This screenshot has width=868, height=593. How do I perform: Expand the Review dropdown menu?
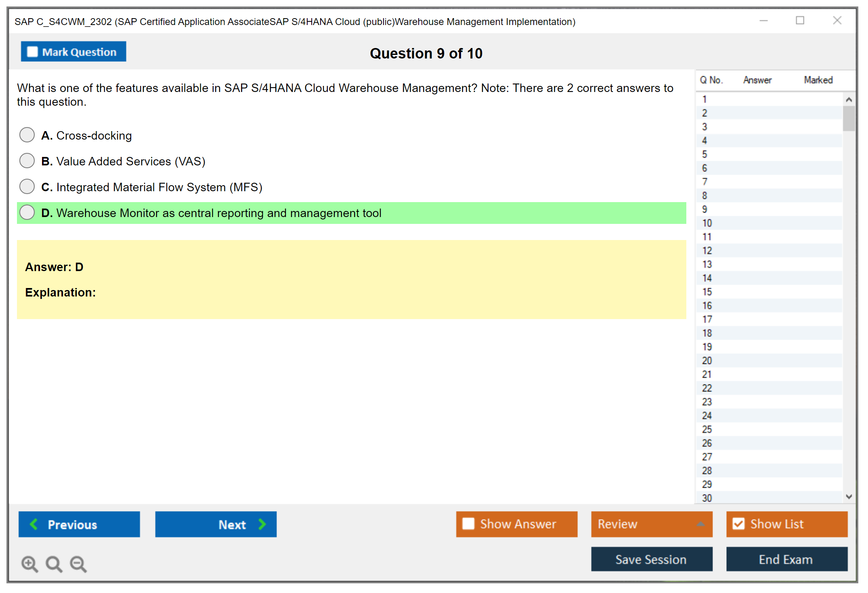[x=700, y=524]
